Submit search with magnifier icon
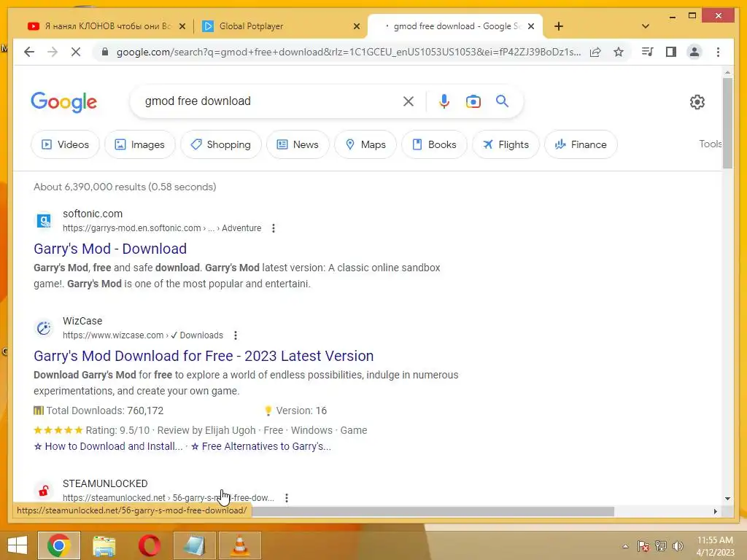Viewport: 747px width, 560px height. coord(502,101)
